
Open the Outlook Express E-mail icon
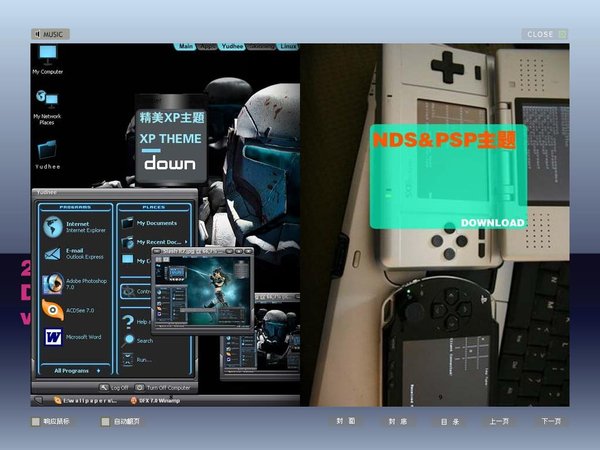click(x=53, y=253)
